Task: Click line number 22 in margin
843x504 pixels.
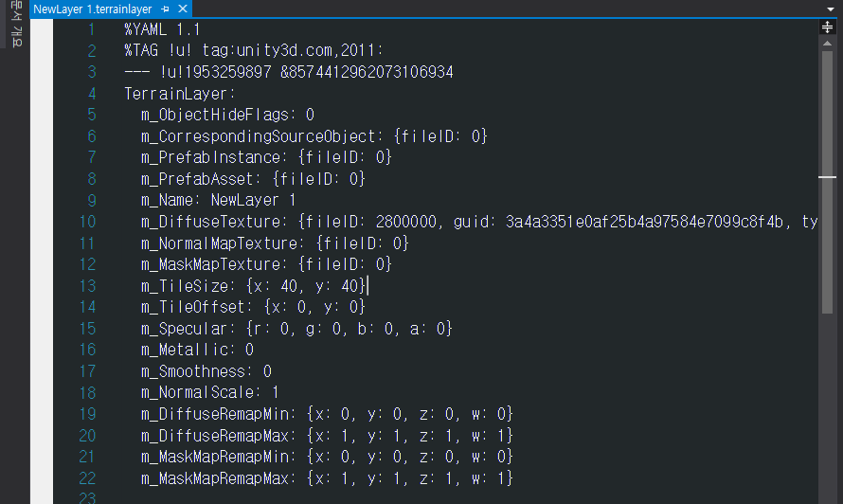Action: [x=87, y=478]
